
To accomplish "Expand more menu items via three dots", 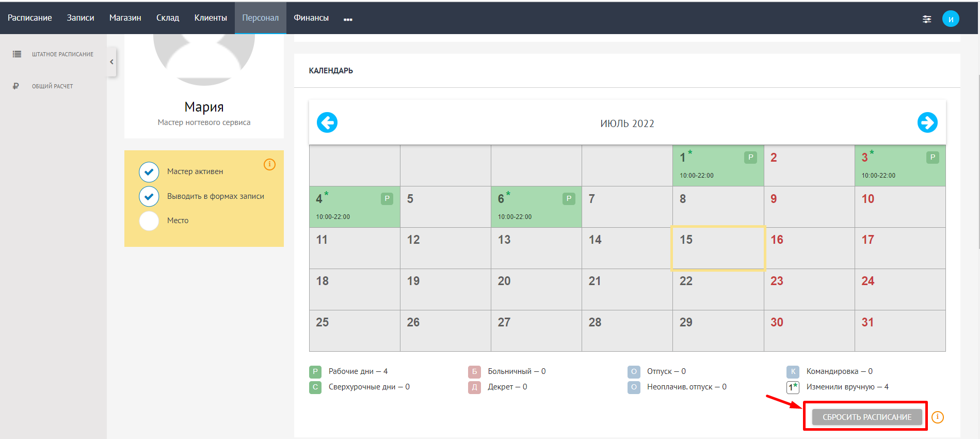I will tap(348, 19).
